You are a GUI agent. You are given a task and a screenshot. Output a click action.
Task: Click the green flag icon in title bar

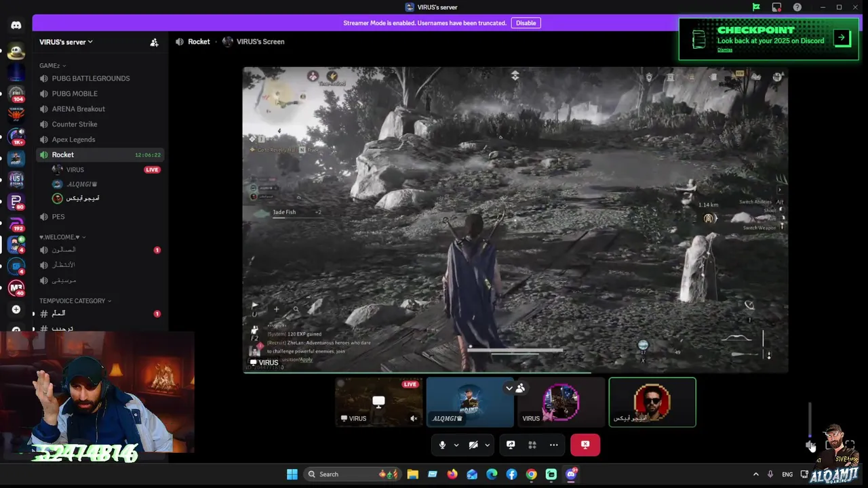(756, 7)
